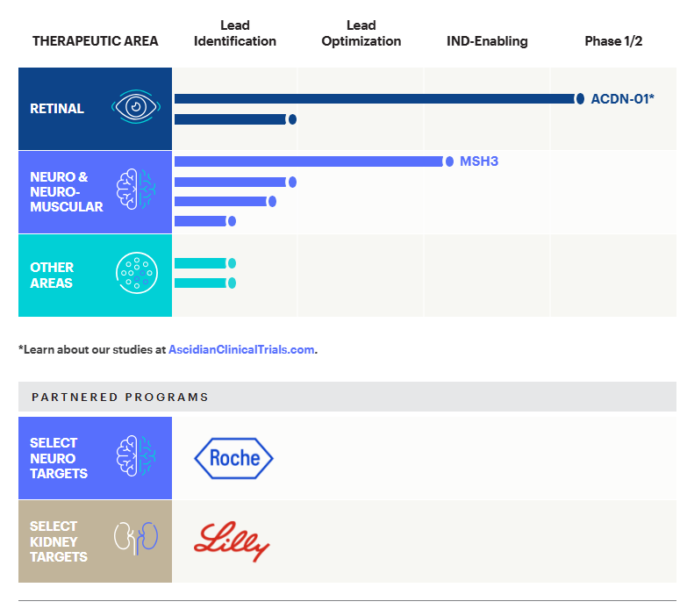This screenshot has height=616, width=687.
Task: Click the kidney icon in Select Kidney Targets
Action: [136, 538]
